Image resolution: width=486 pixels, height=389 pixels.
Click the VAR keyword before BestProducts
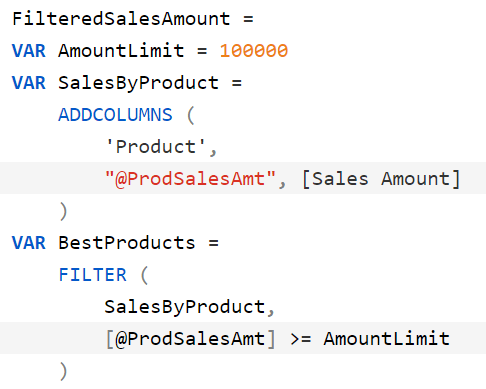pyautogui.click(x=29, y=243)
